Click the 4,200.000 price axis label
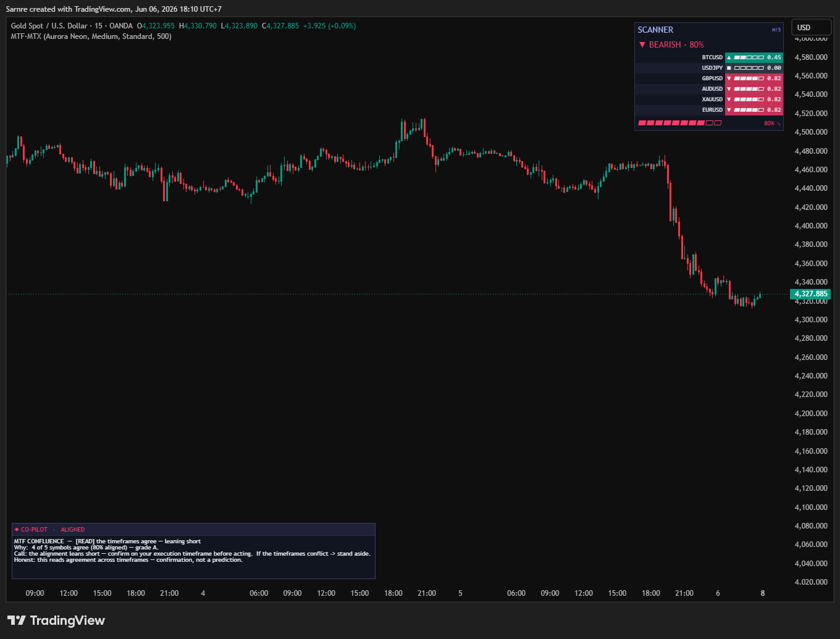 (811, 414)
